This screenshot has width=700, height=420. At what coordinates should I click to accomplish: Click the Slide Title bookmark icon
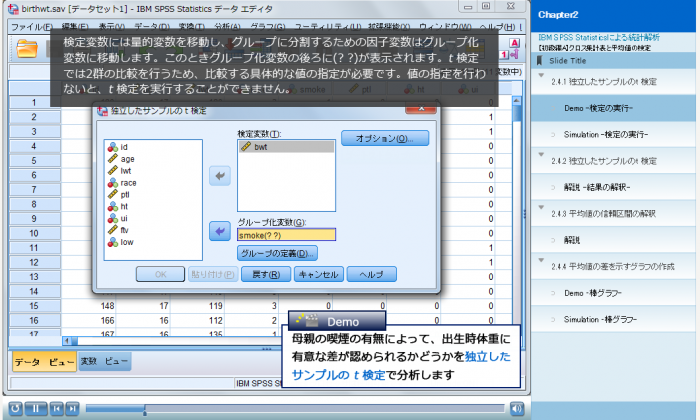[539, 61]
